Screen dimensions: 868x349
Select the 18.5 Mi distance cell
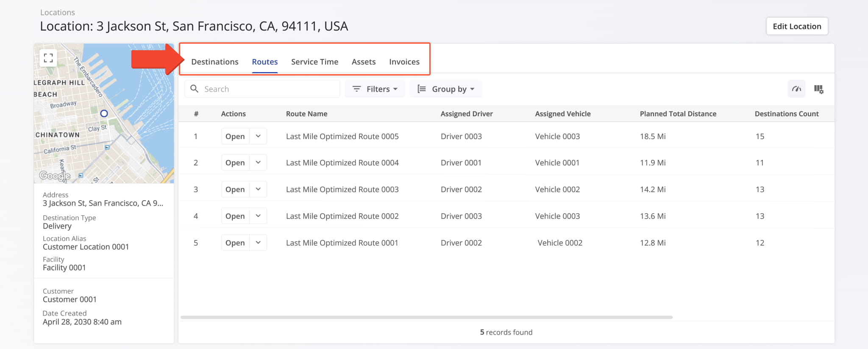point(653,136)
